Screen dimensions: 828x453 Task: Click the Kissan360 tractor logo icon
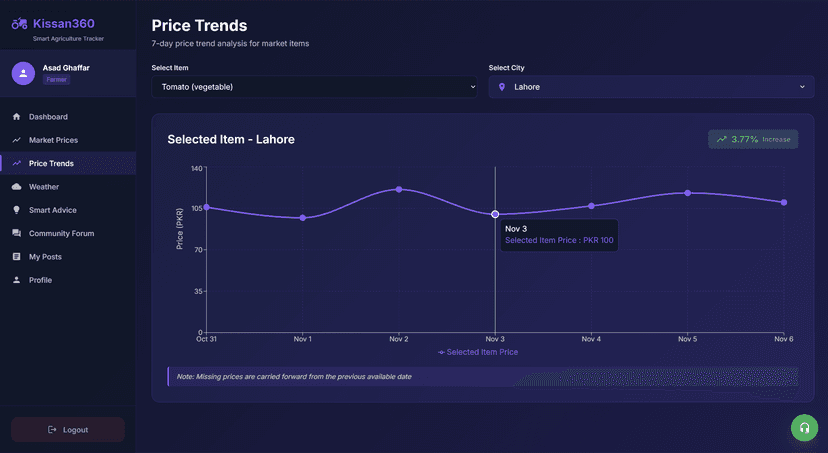click(20, 23)
